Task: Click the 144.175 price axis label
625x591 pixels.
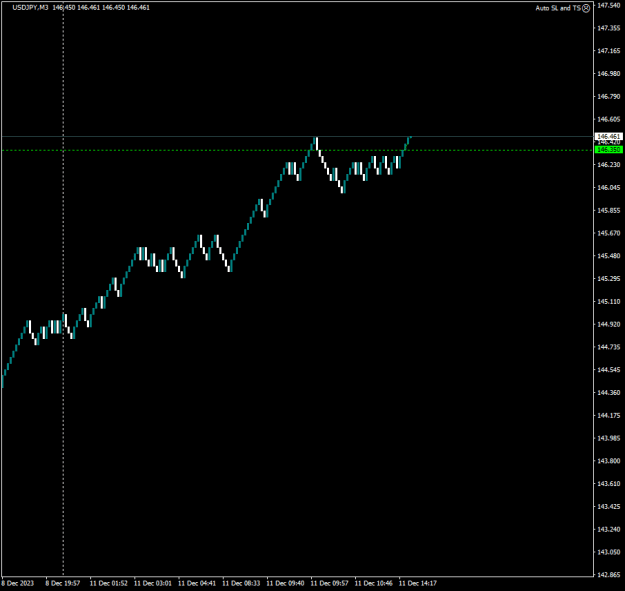Action: (609, 416)
